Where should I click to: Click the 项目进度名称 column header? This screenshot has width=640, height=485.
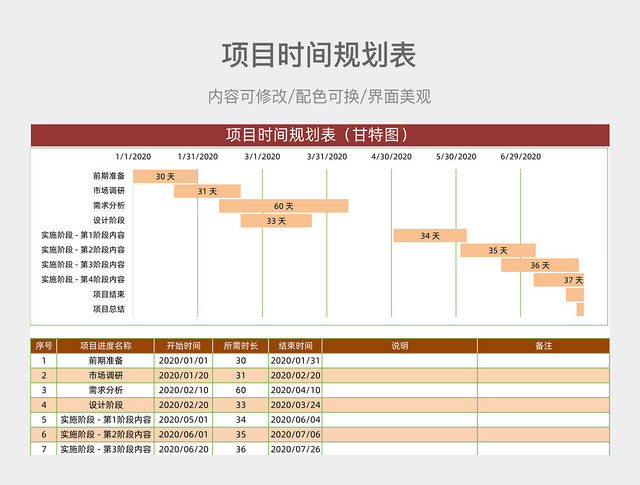click(x=105, y=346)
